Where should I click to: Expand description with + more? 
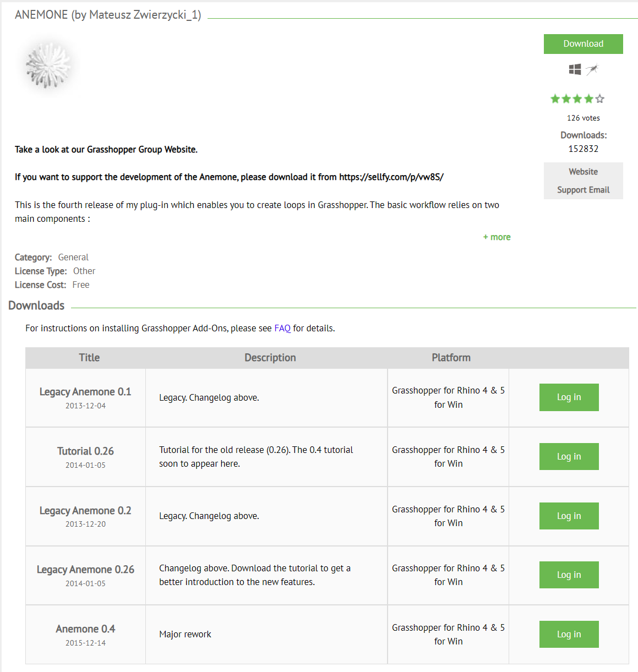coord(497,237)
